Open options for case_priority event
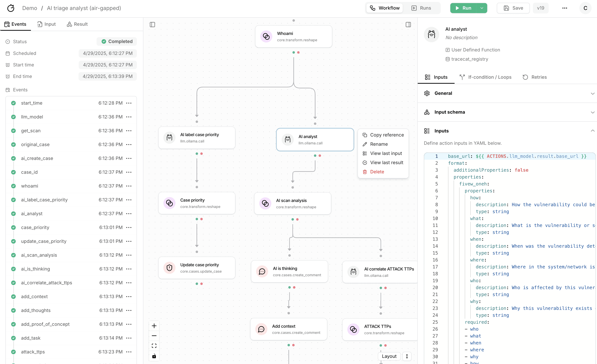The height and width of the screenshot is (364, 597). click(129, 227)
